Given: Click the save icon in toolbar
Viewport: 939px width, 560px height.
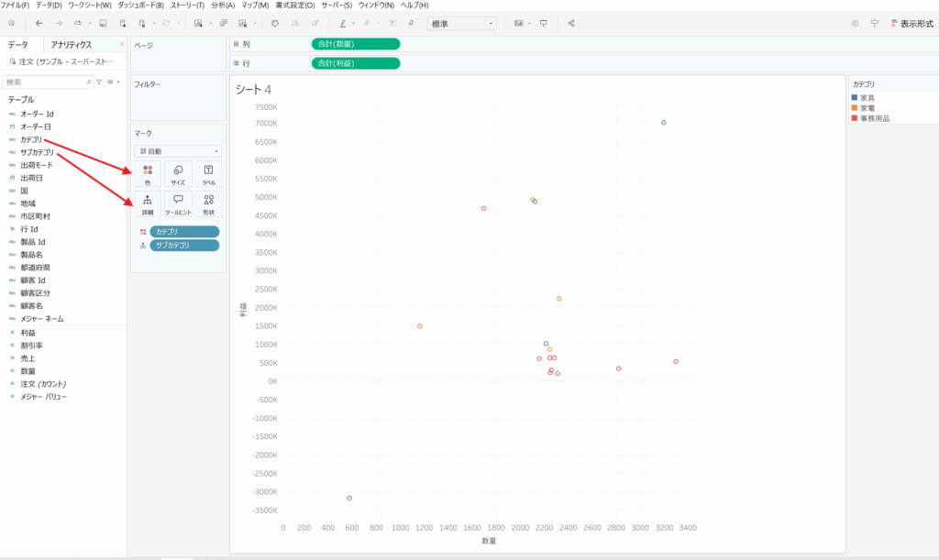Looking at the screenshot, I should [x=102, y=23].
